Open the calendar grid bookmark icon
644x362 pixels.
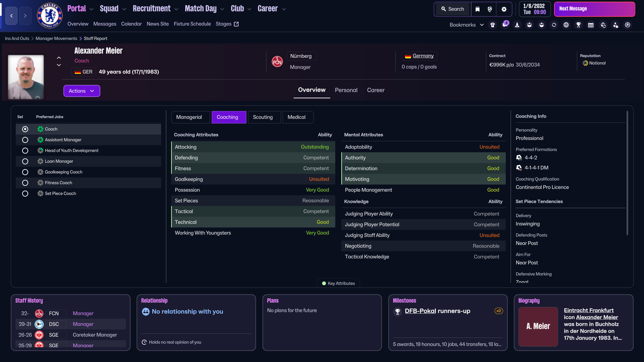(591, 25)
